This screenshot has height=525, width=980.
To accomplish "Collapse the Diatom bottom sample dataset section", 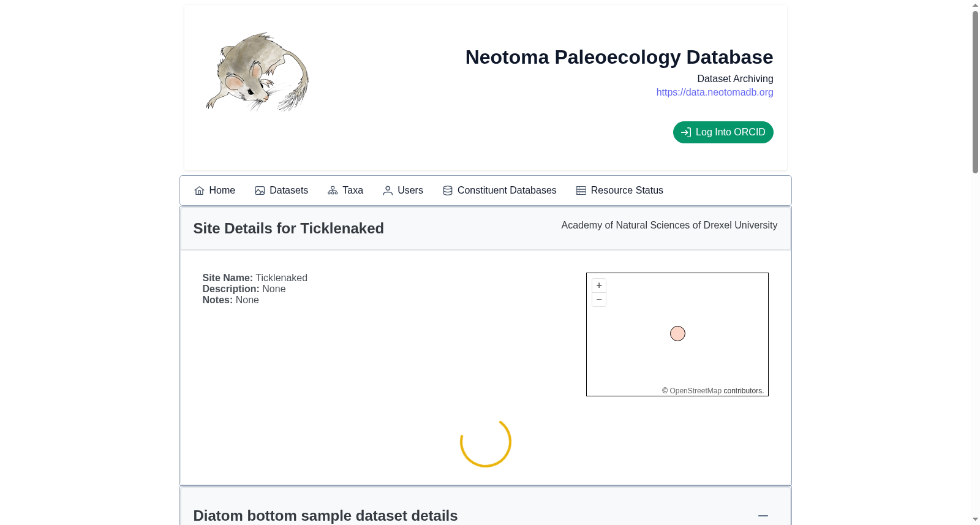I will pos(763,516).
